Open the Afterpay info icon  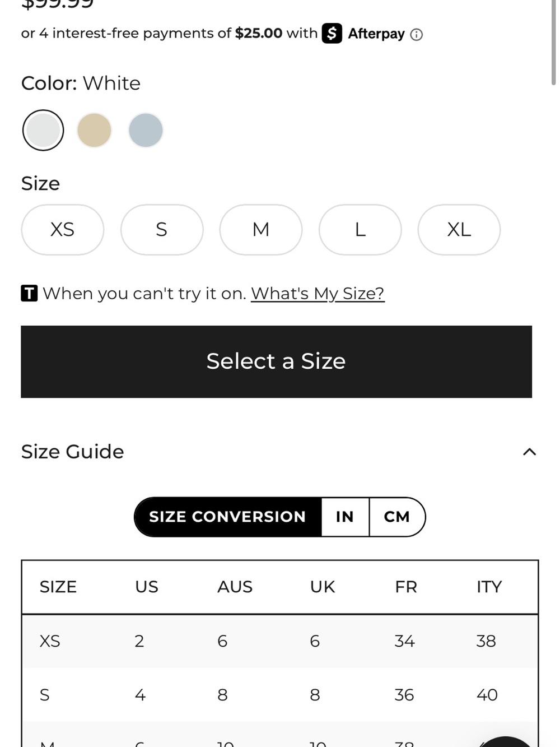click(416, 35)
